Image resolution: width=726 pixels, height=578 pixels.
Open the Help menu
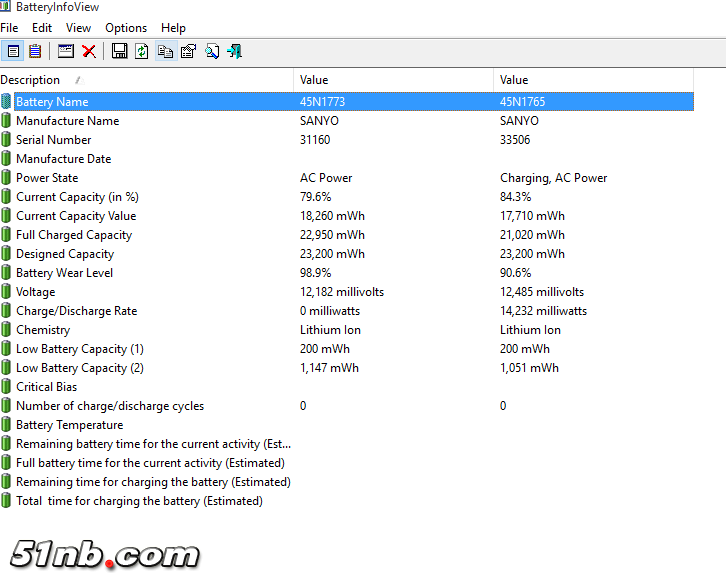(x=173, y=28)
